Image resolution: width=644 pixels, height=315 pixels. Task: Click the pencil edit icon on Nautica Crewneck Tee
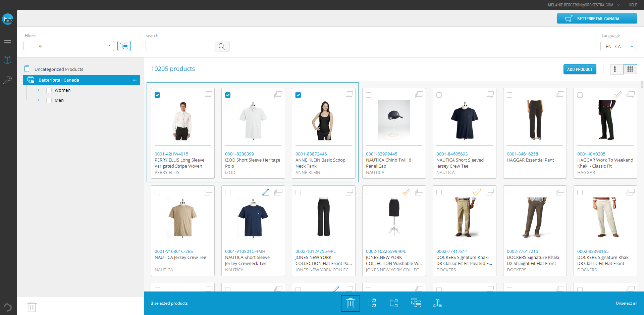[x=265, y=192]
